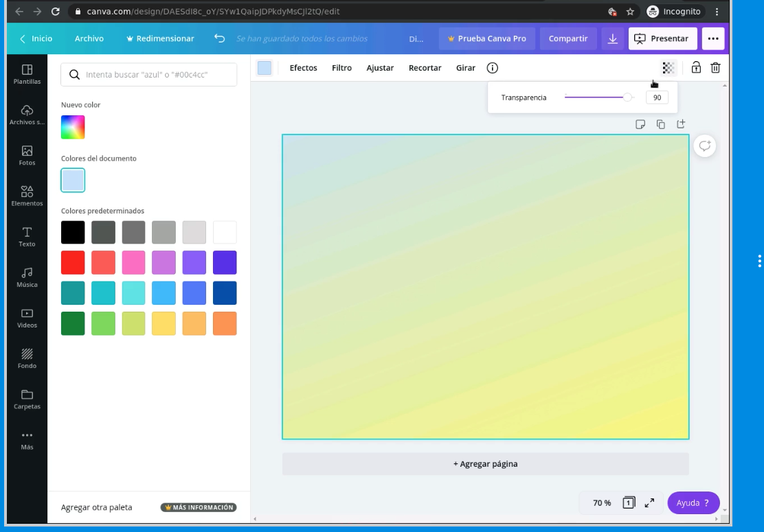Select the orange default color swatch
764x532 pixels.
[x=225, y=323]
